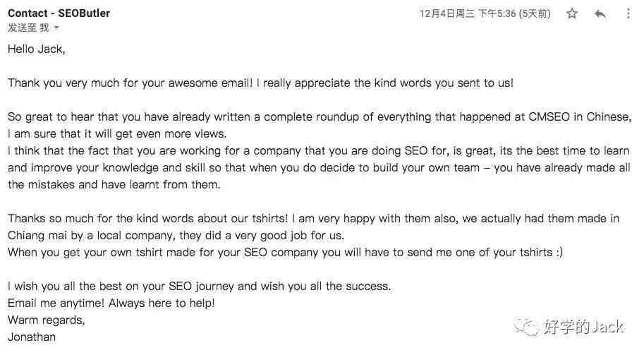The height and width of the screenshot is (355, 644).
Task: Click the line starting Thank you very much
Action: click(x=260, y=83)
